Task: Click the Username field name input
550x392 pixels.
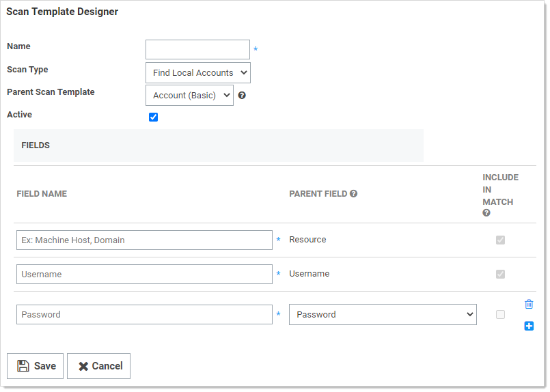Action: (x=144, y=275)
